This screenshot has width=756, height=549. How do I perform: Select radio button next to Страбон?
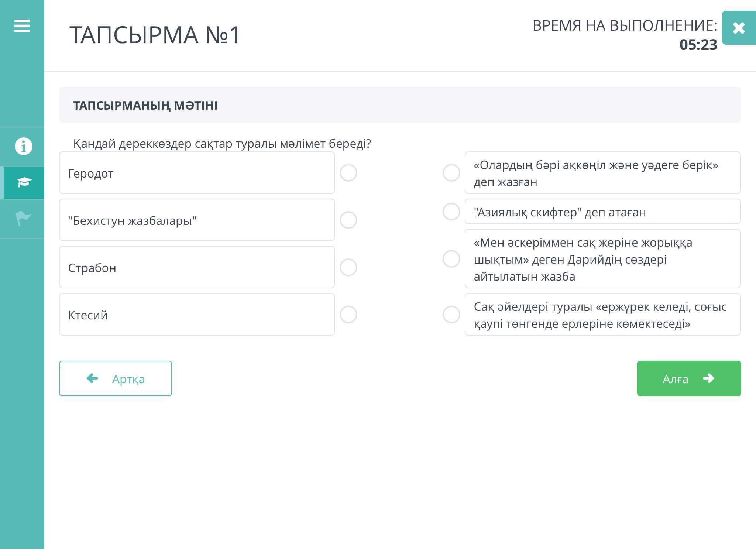coord(348,267)
